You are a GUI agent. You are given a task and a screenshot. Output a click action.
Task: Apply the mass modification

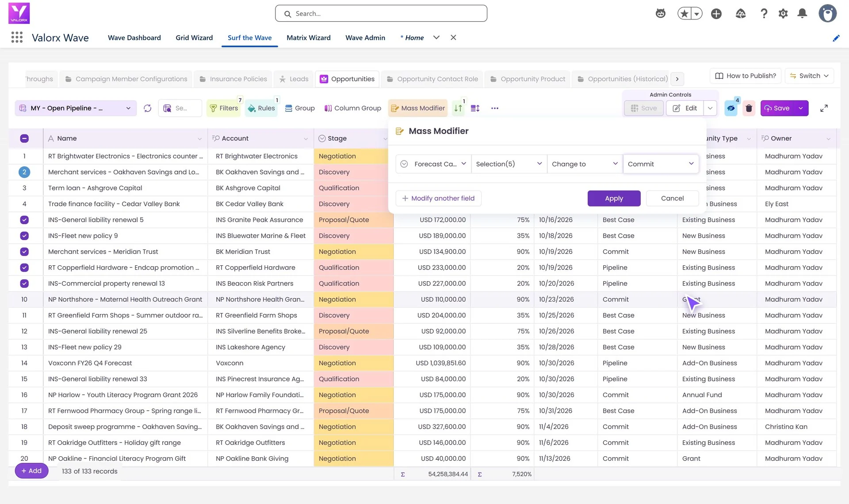tap(614, 199)
